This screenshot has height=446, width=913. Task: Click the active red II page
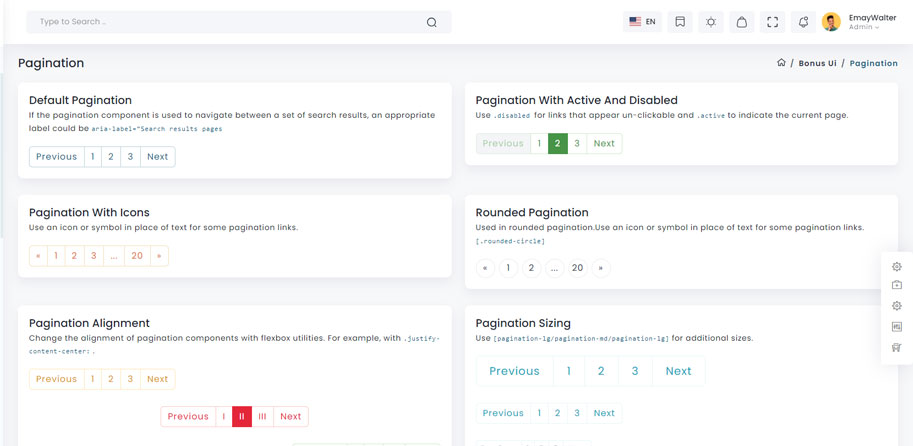point(242,416)
